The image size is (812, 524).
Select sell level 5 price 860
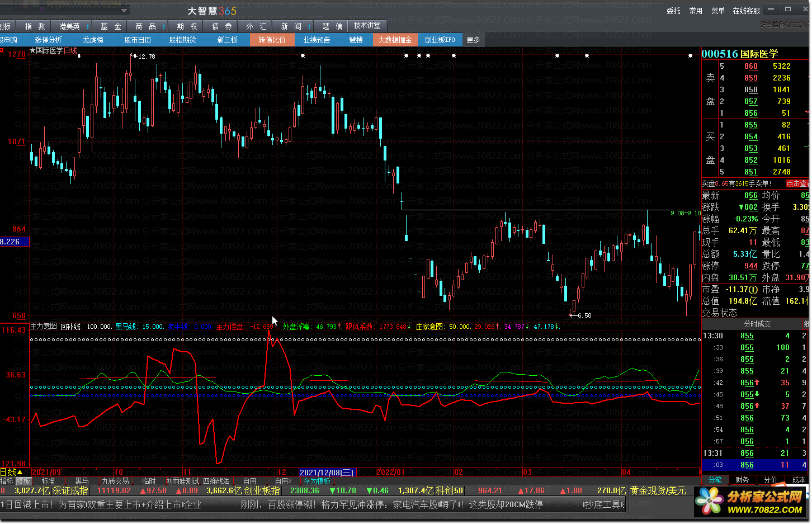(x=750, y=66)
